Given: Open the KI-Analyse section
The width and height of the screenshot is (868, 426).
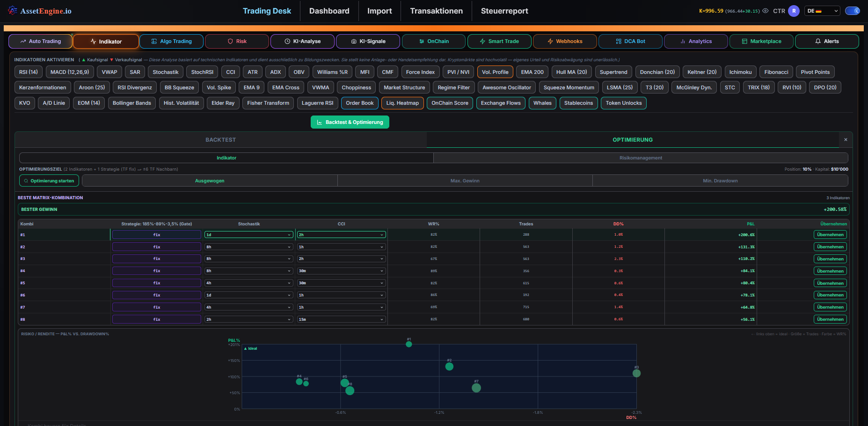Looking at the screenshot, I should coord(302,41).
